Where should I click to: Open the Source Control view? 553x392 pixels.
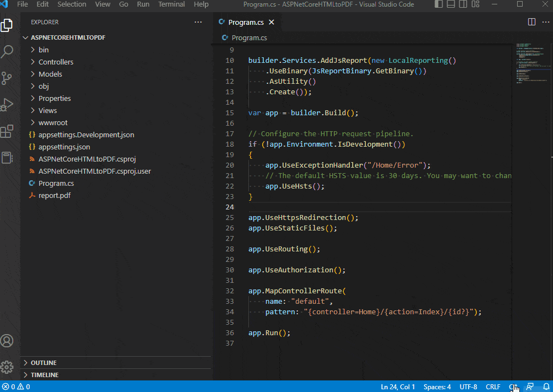click(x=8, y=78)
